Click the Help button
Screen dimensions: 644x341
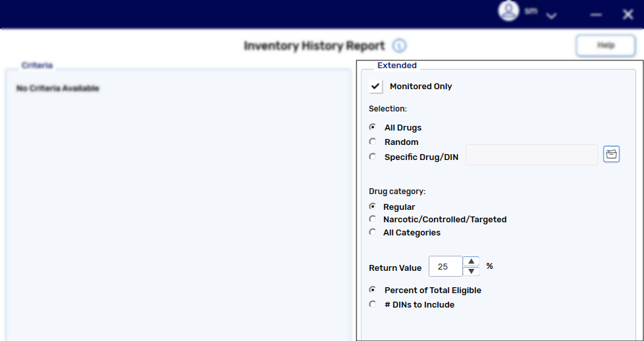(605, 45)
